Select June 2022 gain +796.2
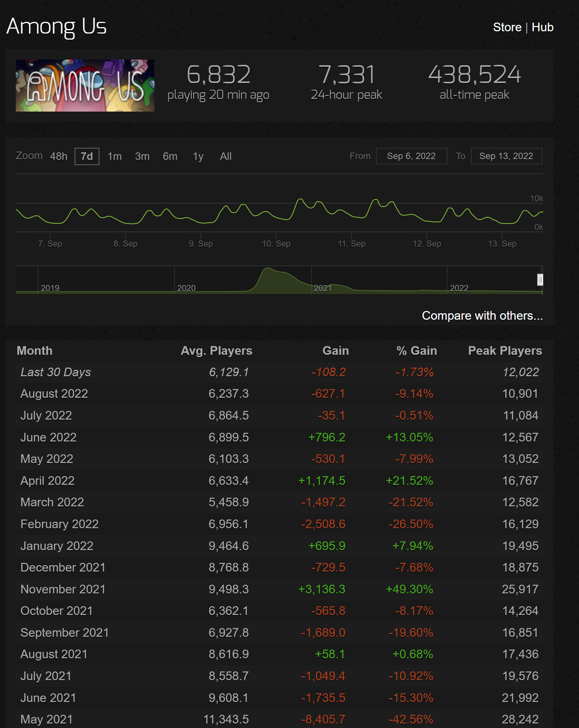Screen dimensions: 579x728 tap(327, 437)
